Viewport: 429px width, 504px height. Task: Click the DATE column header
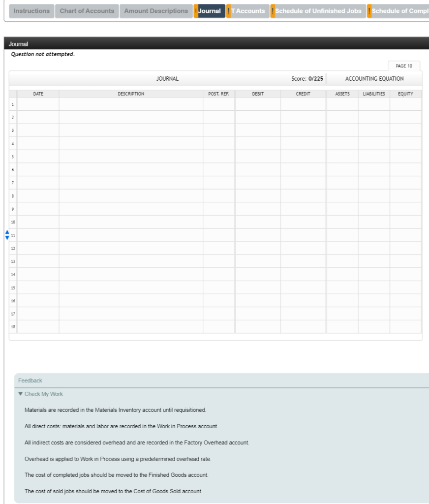(38, 94)
